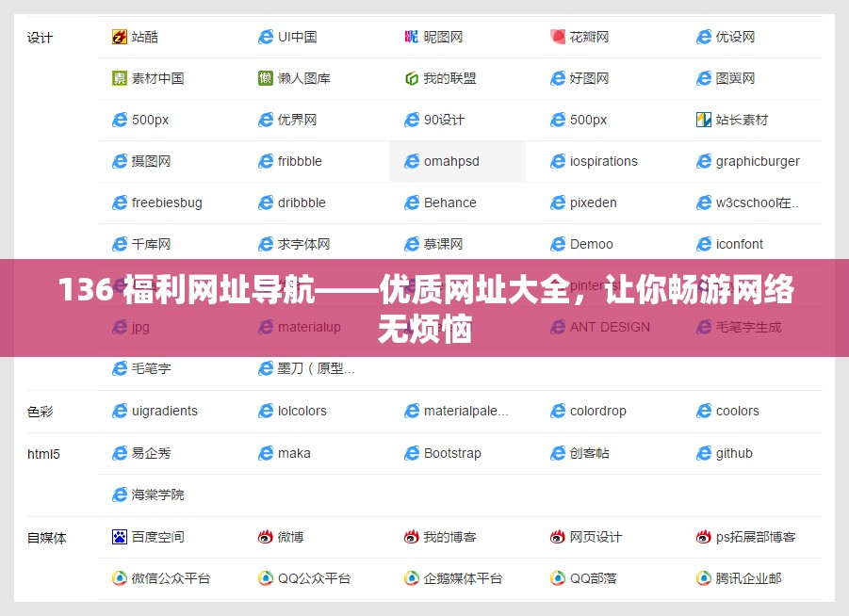Click the IE icon beside iconfont
The image size is (849, 616).
(x=703, y=244)
